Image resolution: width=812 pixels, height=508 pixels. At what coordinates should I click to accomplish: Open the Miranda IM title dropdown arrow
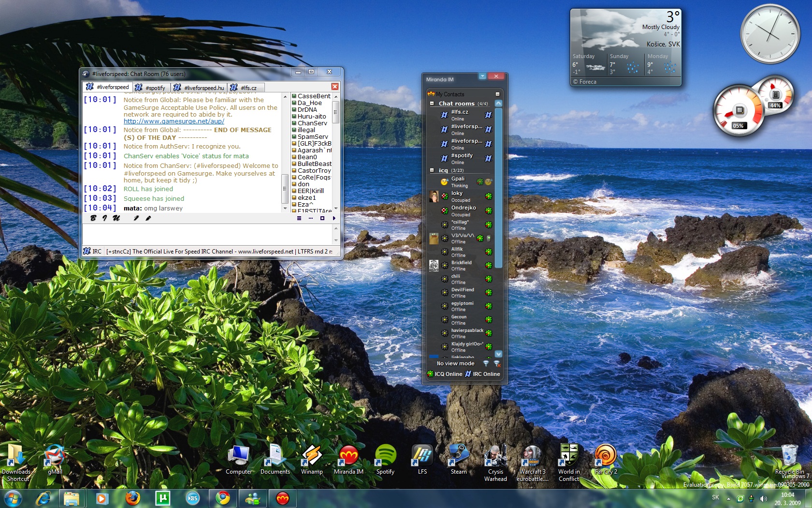click(482, 76)
